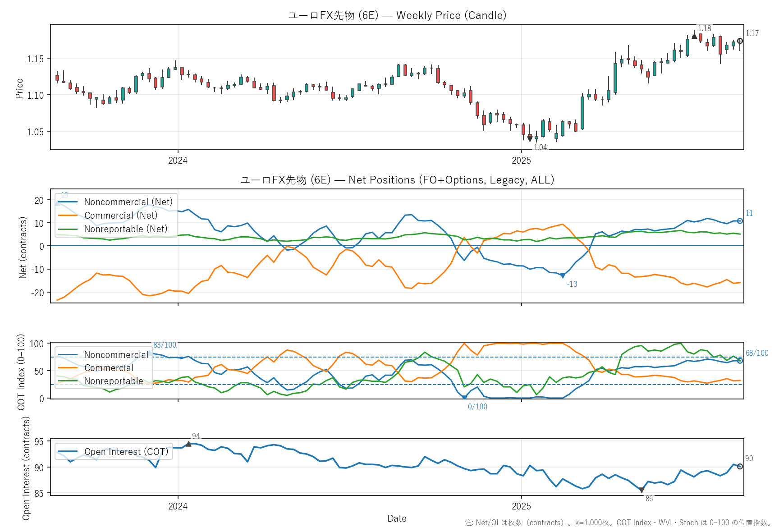Click the Open Interest (contracts) y-axis label

coord(26,468)
